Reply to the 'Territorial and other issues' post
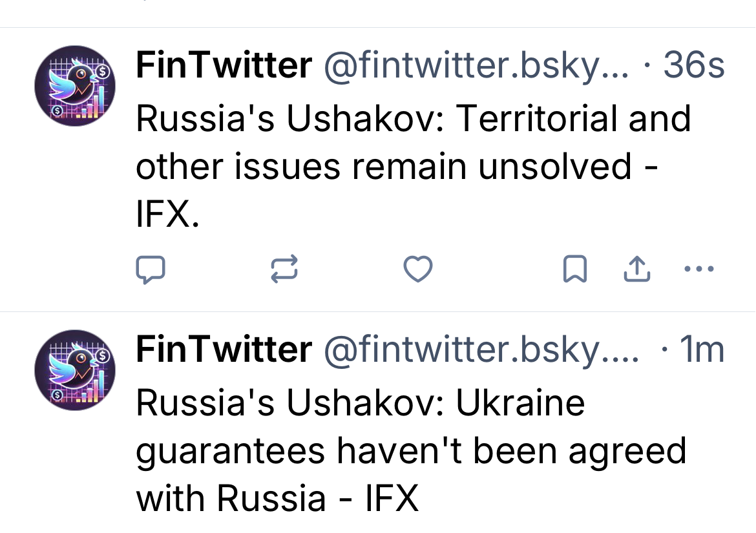This screenshot has width=756, height=533. [151, 269]
